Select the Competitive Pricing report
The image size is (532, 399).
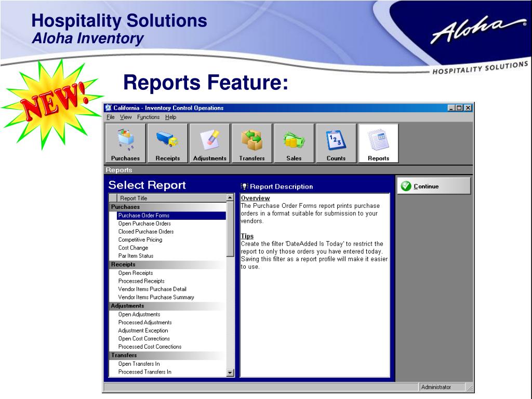140,240
